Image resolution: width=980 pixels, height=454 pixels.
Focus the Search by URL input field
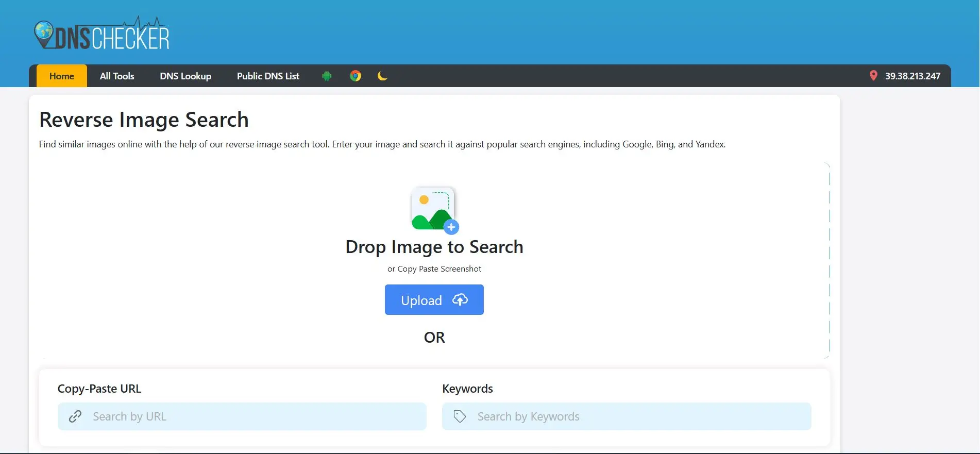click(252, 416)
